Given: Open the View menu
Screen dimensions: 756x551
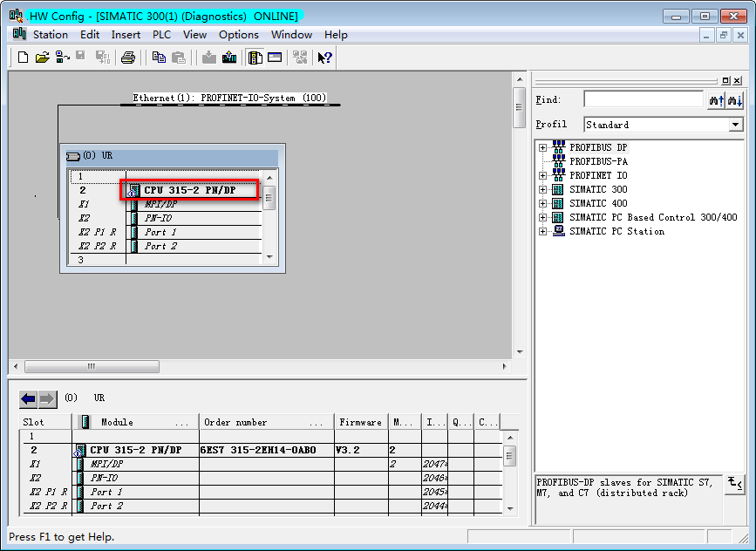Looking at the screenshot, I should tap(194, 35).
